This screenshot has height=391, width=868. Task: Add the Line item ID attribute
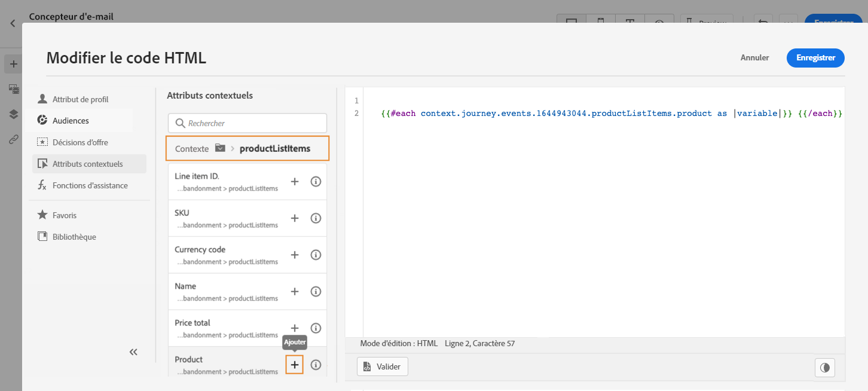pyautogui.click(x=294, y=182)
